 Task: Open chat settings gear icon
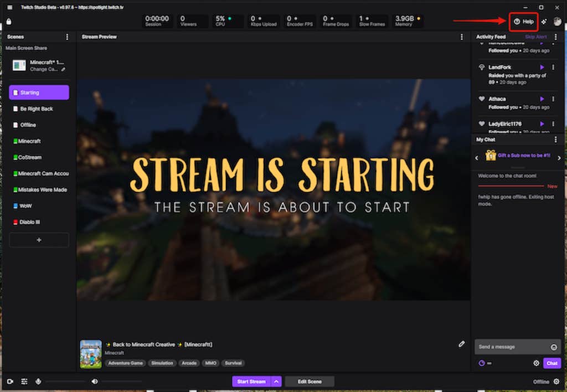point(536,363)
